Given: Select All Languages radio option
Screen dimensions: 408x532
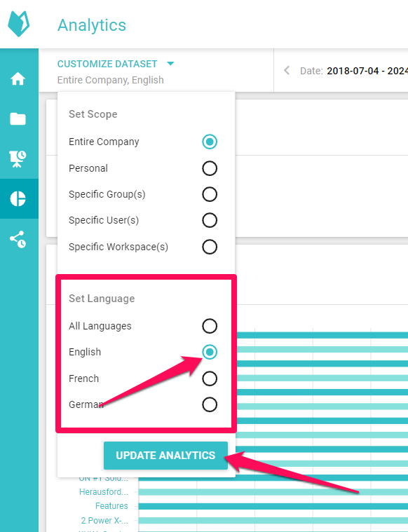Looking at the screenshot, I should click(x=210, y=326).
